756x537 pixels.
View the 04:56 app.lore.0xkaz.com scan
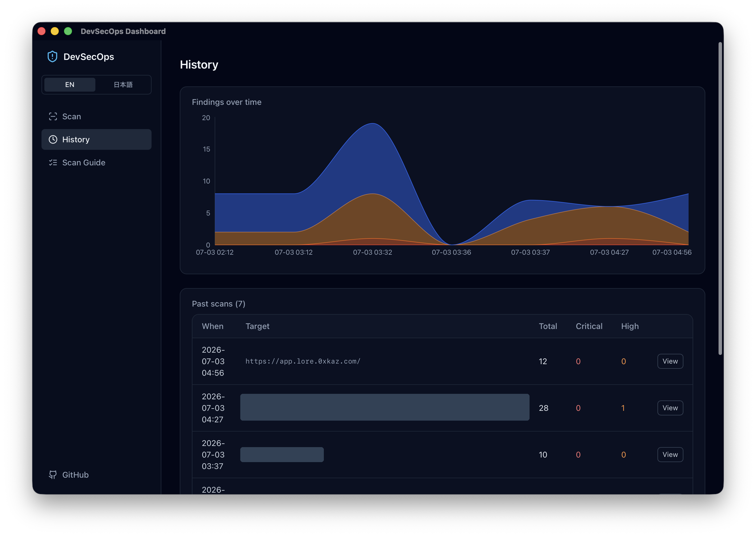(x=670, y=362)
